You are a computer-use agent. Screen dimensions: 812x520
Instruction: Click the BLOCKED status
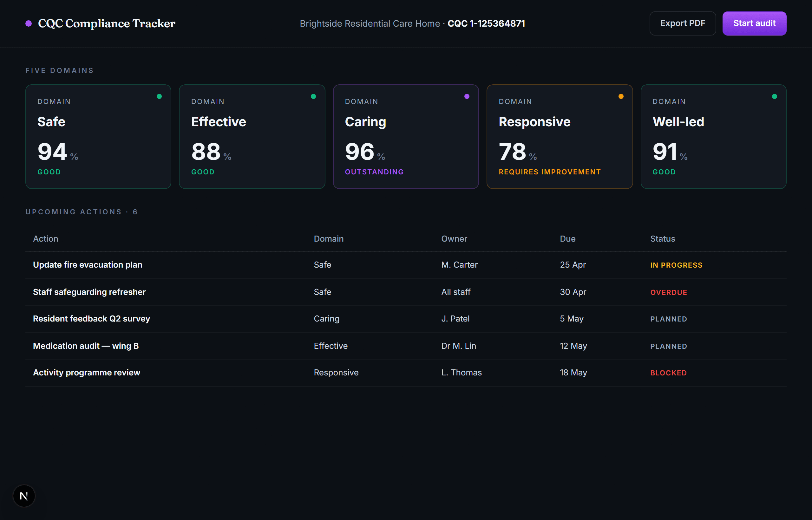pyautogui.click(x=668, y=373)
